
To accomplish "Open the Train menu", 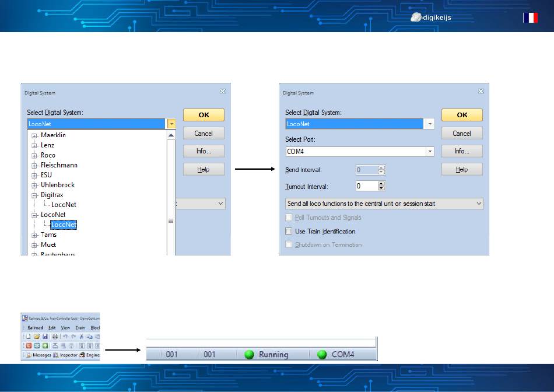I will tap(80, 328).
